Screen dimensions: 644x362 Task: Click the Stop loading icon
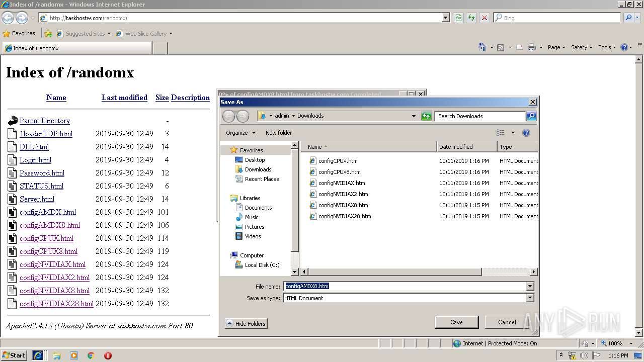click(485, 18)
